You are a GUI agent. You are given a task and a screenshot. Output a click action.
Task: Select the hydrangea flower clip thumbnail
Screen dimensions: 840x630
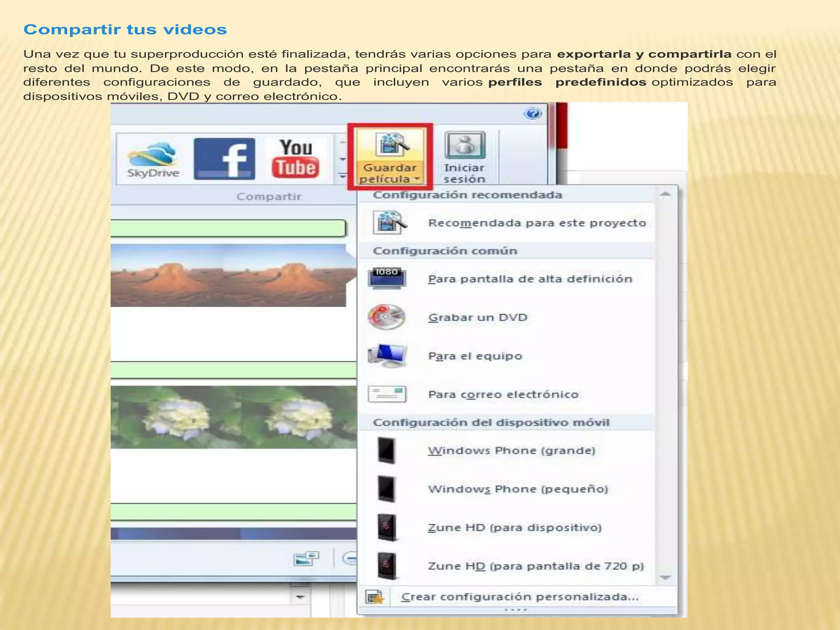[233, 417]
